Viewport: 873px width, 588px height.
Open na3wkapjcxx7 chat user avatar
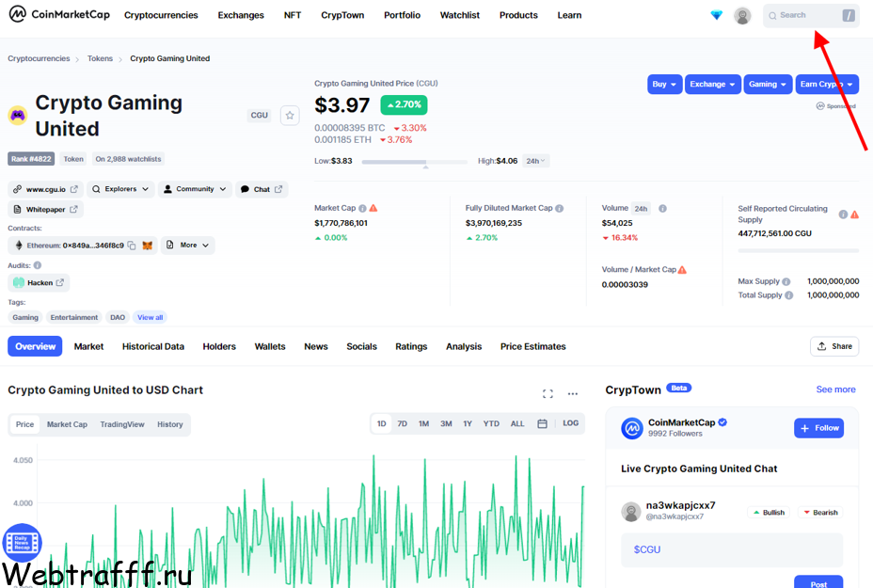pyautogui.click(x=631, y=511)
